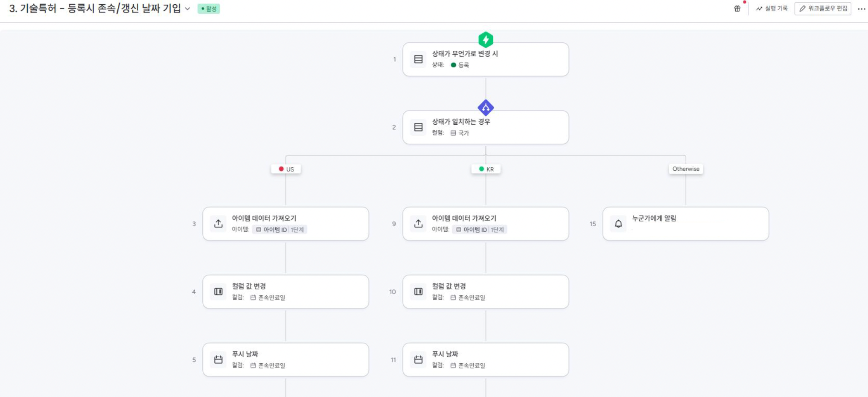The width and height of the screenshot is (868, 397).
Task: Click the blue diamond branch condition icon
Action: [x=486, y=108]
